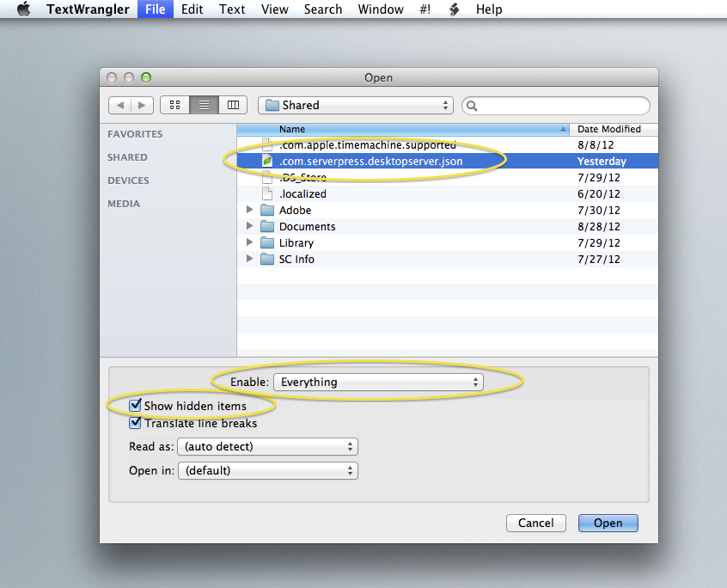
Task: Open the Enable Everything popup
Action: (378, 382)
